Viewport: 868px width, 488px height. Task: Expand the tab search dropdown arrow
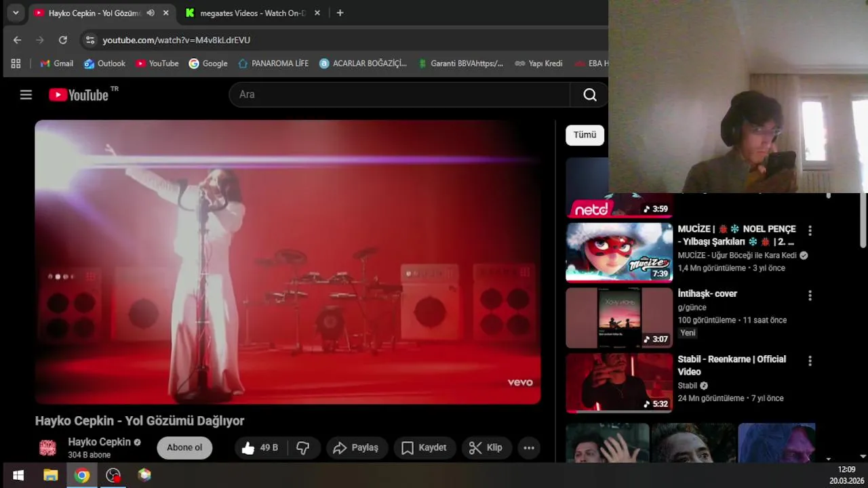coord(15,13)
